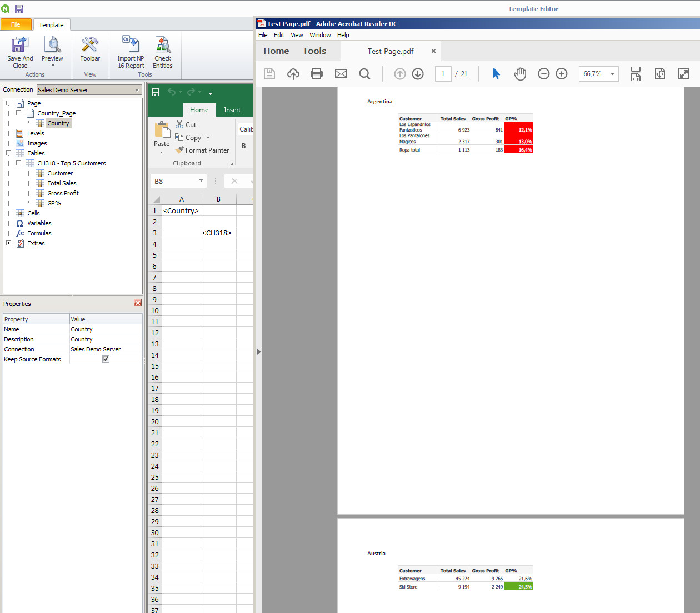Click the Tools button in Acrobat
The image size is (700, 613).
[314, 51]
